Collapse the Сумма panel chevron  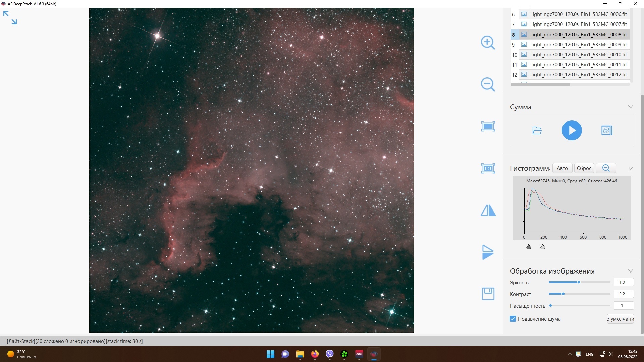tap(630, 107)
